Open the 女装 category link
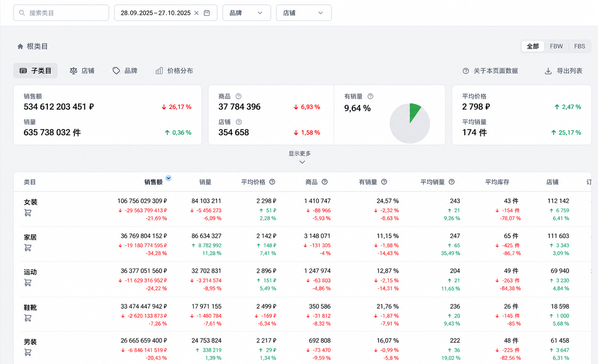Screen dimensions: 598x364 click(31, 202)
